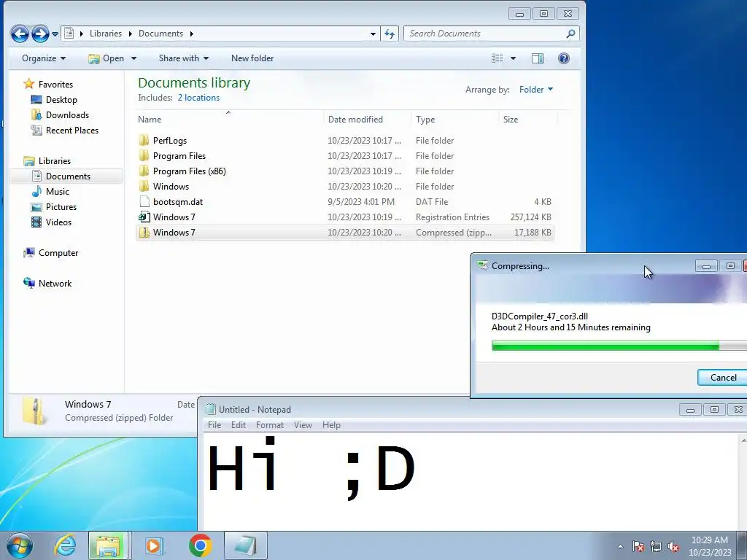Image resolution: width=747 pixels, height=560 pixels.
Task: Launch Google Chrome from taskbar
Action: click(200, 545)
